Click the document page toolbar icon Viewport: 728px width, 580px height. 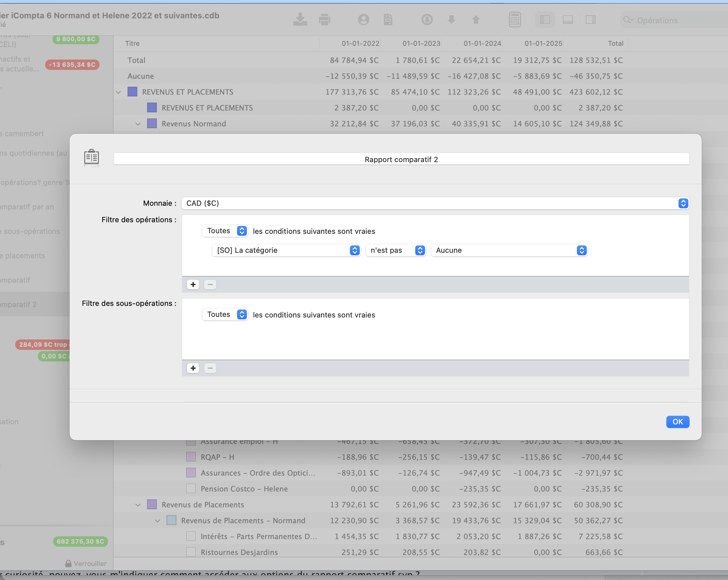point(388,20)
